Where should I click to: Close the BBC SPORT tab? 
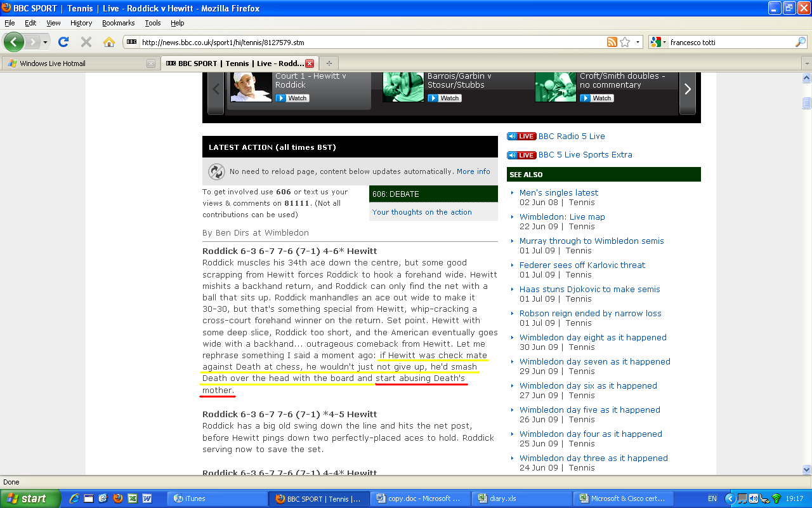tap(310, 63)
